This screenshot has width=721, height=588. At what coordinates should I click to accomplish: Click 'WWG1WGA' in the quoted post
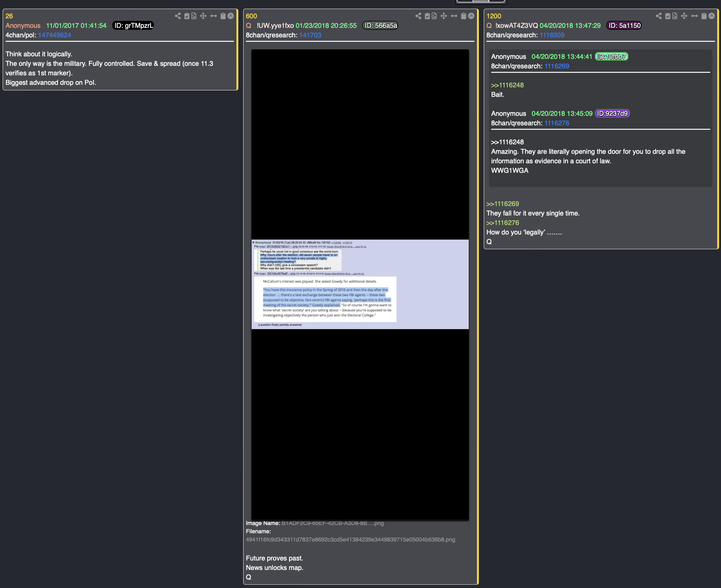(510, 171)
